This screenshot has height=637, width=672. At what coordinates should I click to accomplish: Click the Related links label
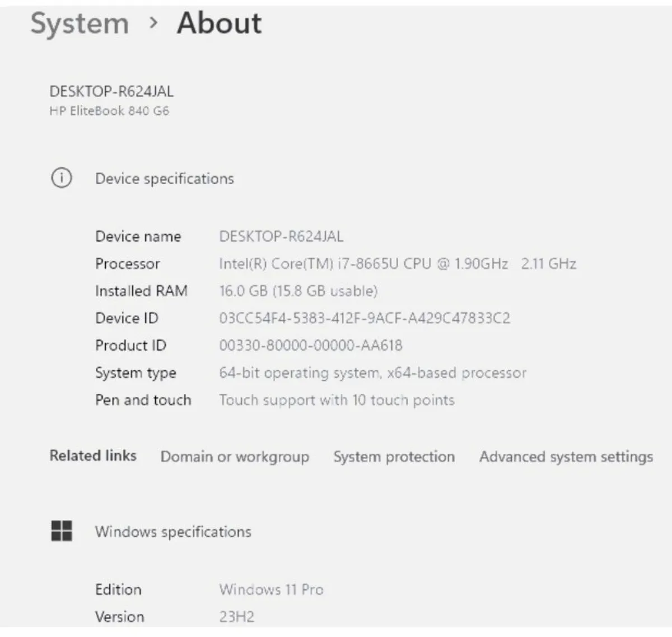pos(93,455)
